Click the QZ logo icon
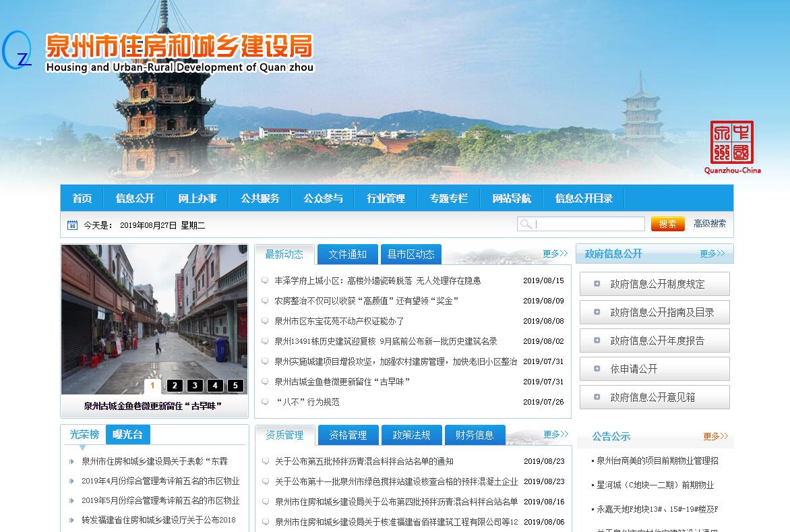Image resolution: width=790 pixels, height=532 pixels. [18, 51]
